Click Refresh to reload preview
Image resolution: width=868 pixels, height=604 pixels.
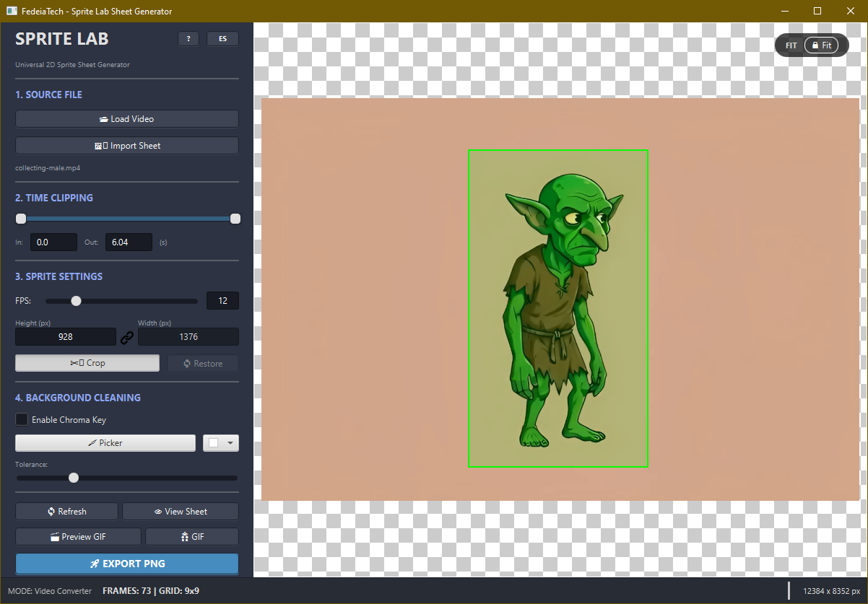(x=66, y=512)
